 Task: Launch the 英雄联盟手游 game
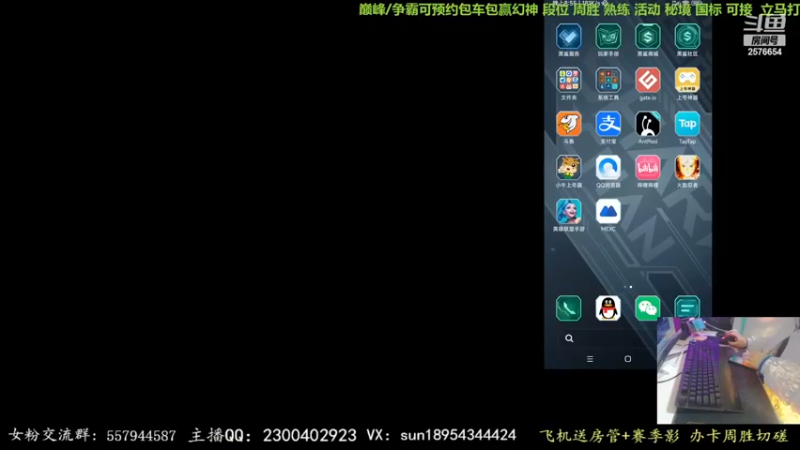click(x=568, y=212)
